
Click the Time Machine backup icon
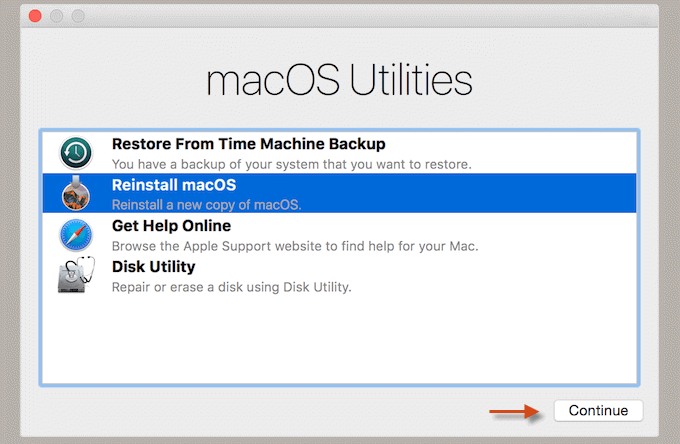76,153
